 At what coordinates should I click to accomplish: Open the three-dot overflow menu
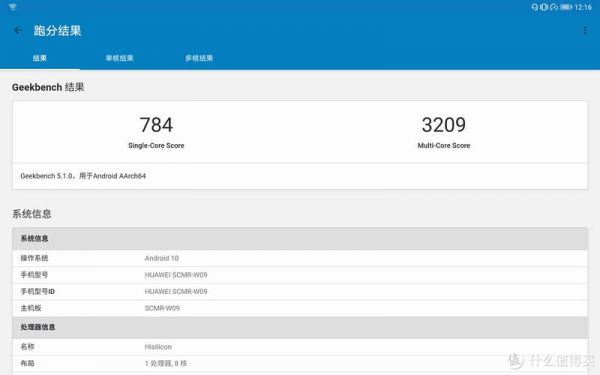(x=585, y=30)
